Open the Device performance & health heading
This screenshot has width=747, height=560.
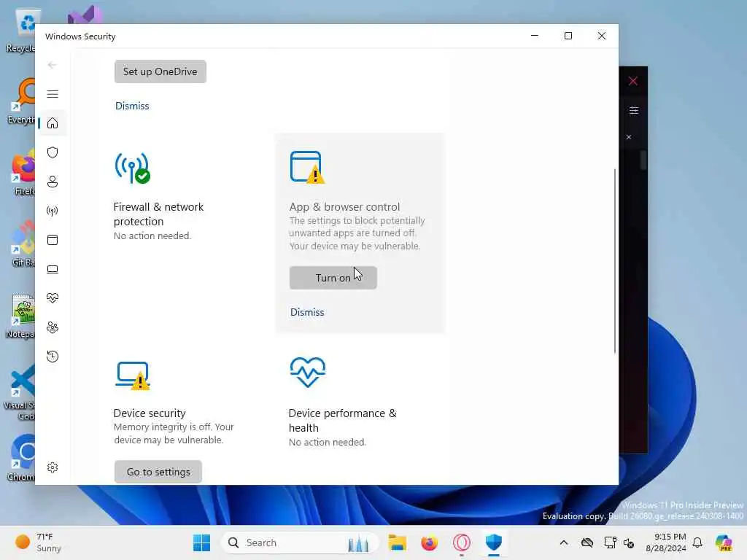click(x=343, y=421)
